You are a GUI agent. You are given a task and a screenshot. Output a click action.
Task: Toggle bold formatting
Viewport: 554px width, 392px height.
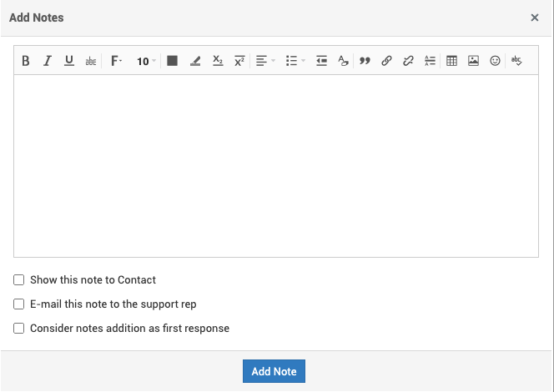pos(26,61)
